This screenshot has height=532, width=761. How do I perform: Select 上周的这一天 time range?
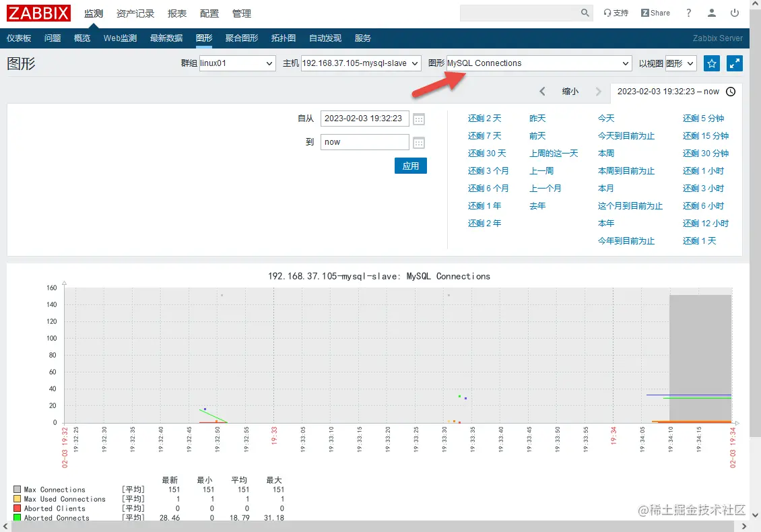(x=554, y=153)
